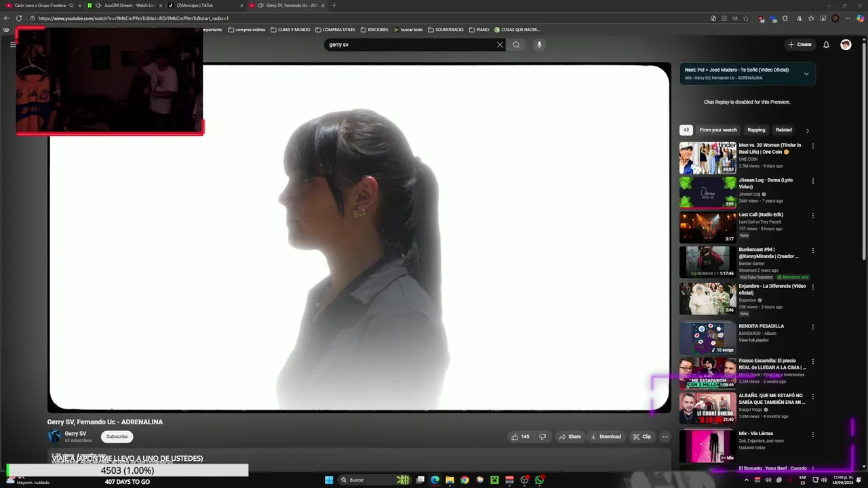Open 'Last Call (Radio Edit)' thumbnail
This screenshot has height=488, width=868.
coord(708,228)
